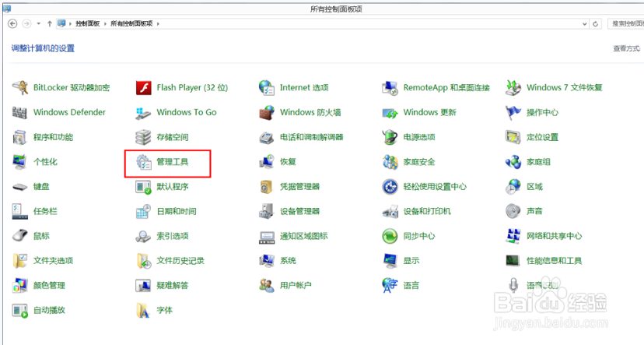This screenshot has width=644, height=345.
Task: Open the 默认程序 icon
Action: click(143, 187)
